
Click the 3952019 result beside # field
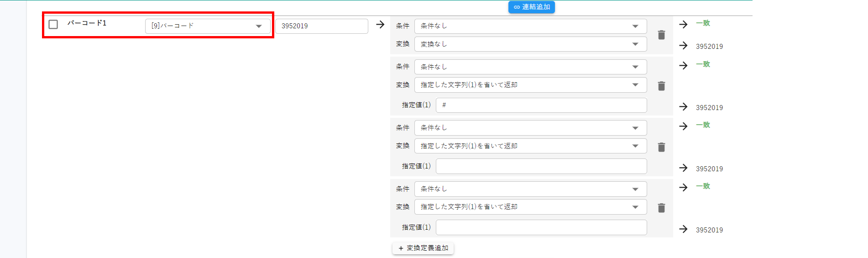pos(709,108)
